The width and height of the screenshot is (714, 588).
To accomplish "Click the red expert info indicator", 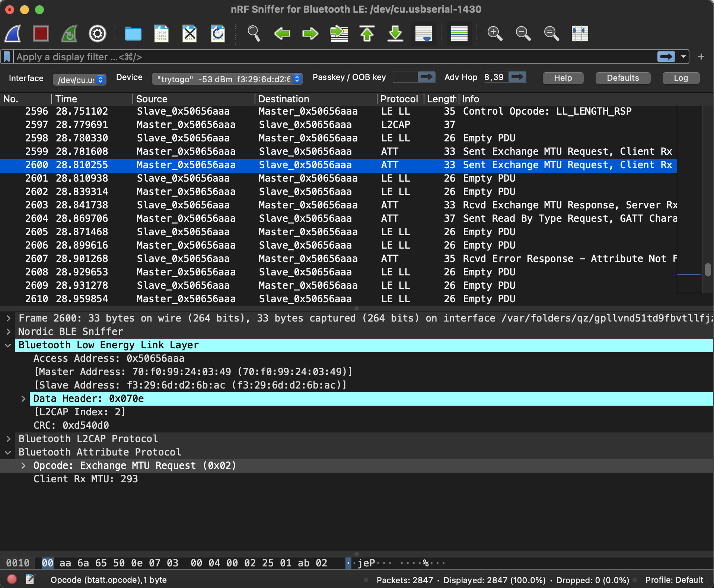I will pyautogui.click(x=12, y=579).
